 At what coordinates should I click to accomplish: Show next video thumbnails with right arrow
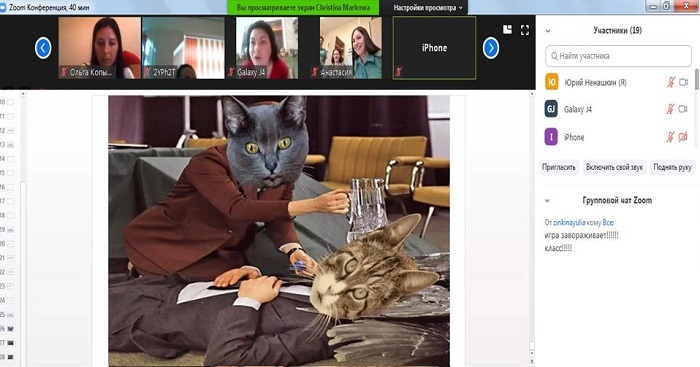click(491, 48)
